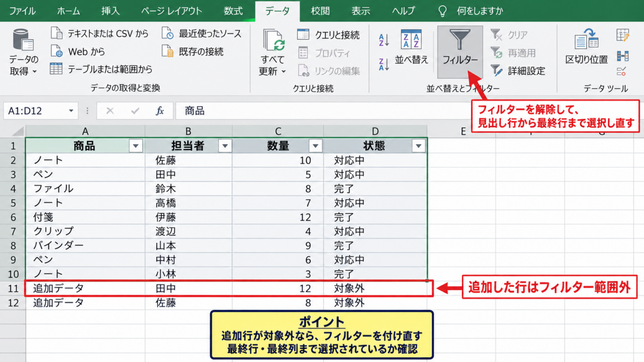Click cell containing ファイル

click(x=86, y=189)
